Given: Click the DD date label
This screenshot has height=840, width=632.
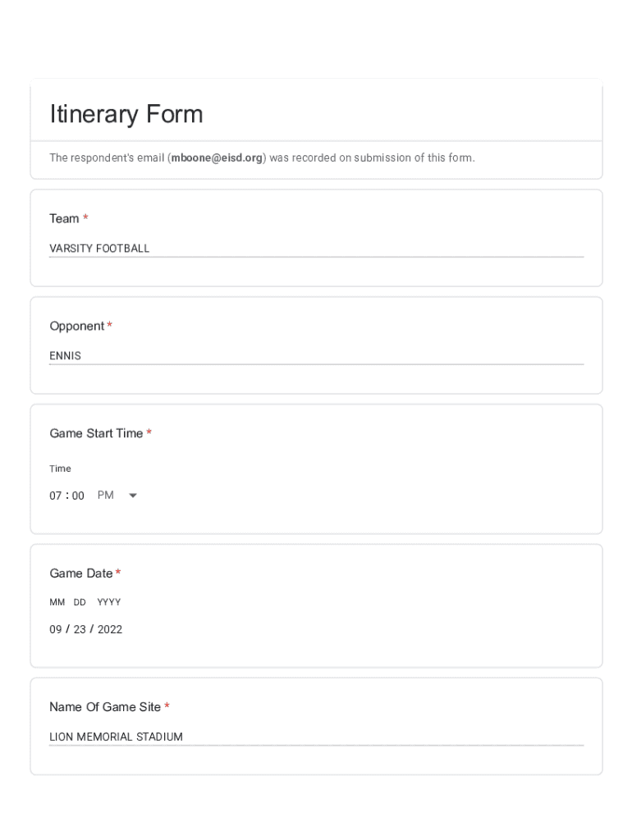Looking at the screenshot, I should coord(80,602).
